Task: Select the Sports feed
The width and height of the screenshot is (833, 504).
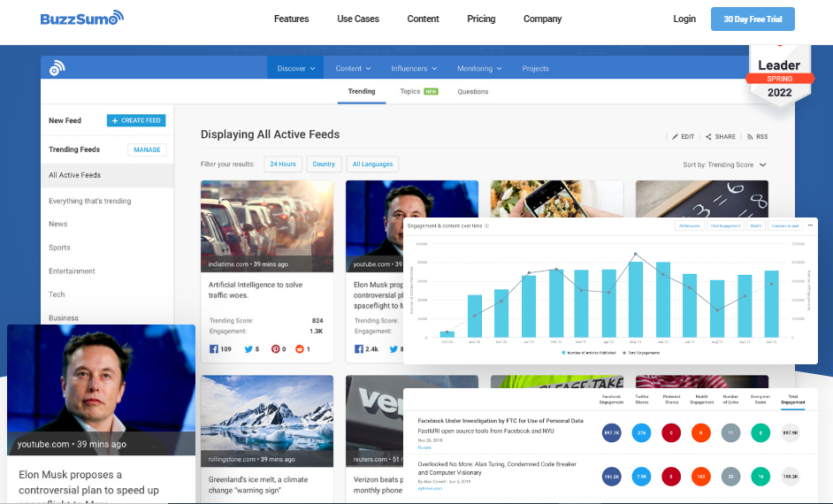Action: point(59,248)
